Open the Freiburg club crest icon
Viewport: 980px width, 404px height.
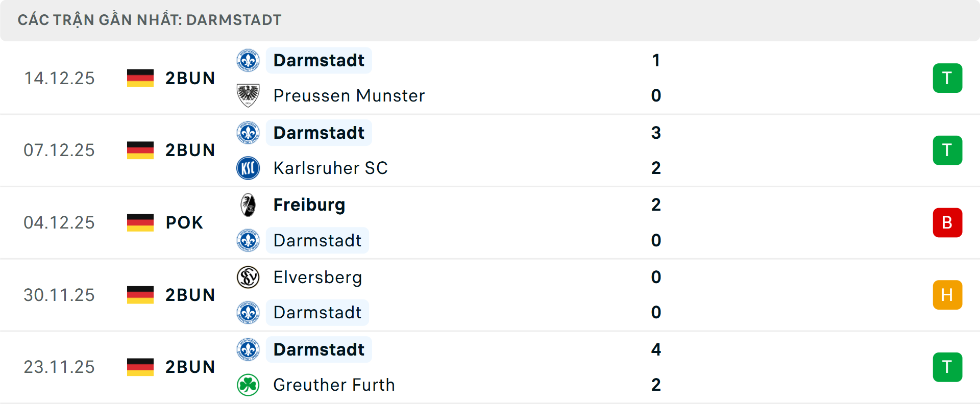248,205
